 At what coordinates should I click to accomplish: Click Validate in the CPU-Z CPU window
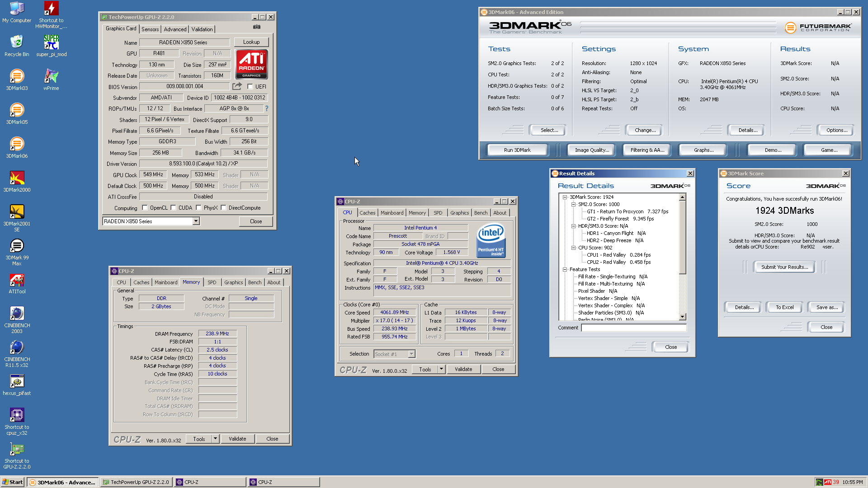pyautogui.click(x=463, y=369)
